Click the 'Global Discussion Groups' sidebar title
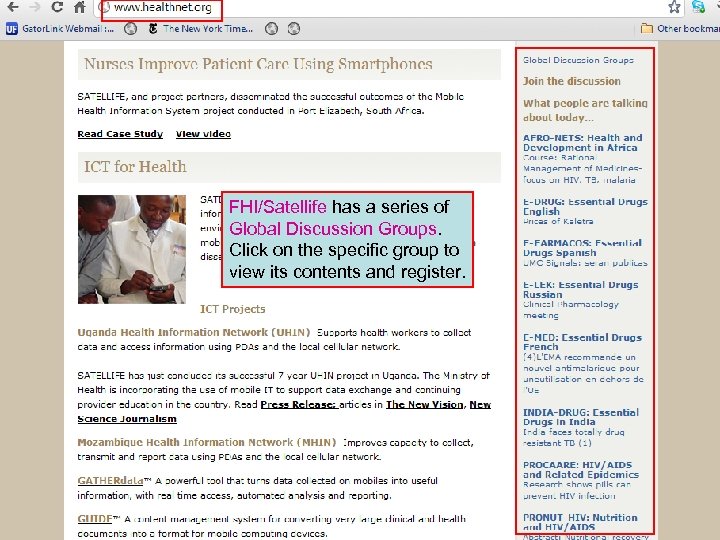 (578, 60)
